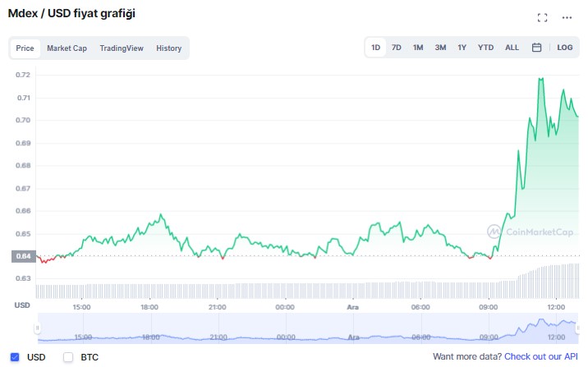Select the 3M time range
Screen dimensions: 588x367
point(440,48)
